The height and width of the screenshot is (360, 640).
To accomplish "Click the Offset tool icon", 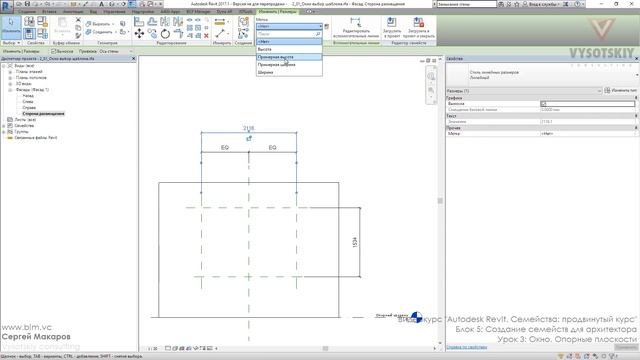I will tap(152, 22).
